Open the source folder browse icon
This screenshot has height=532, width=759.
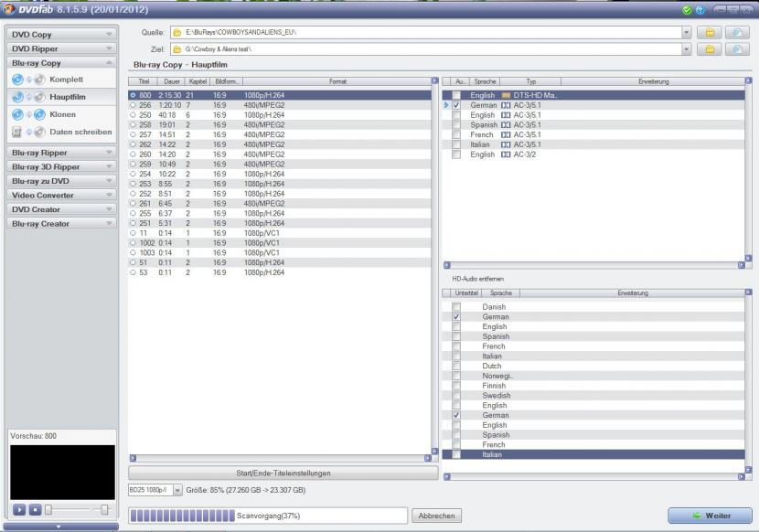pos(709,32)
